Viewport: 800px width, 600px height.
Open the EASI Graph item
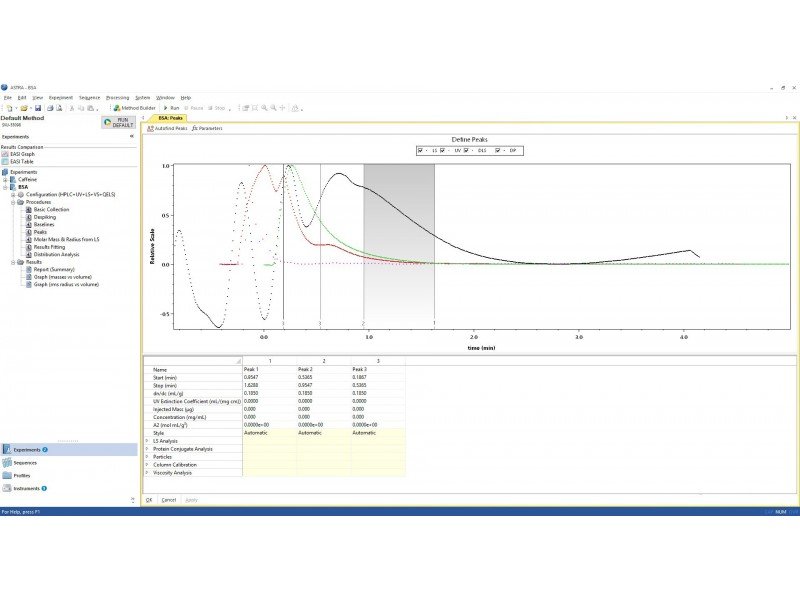pos(18,154)
